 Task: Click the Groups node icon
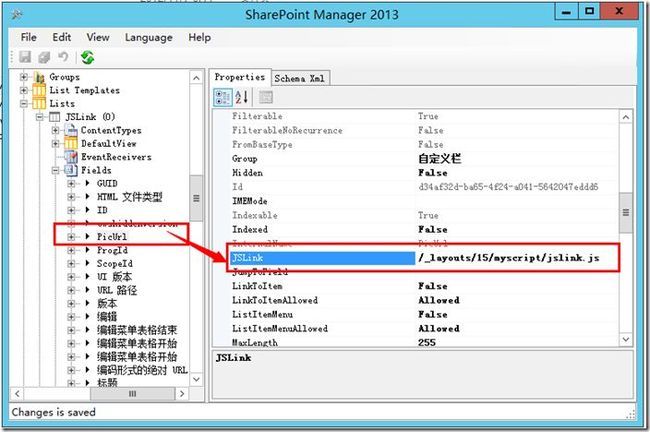pyautogui.click(x=39, y=77)
